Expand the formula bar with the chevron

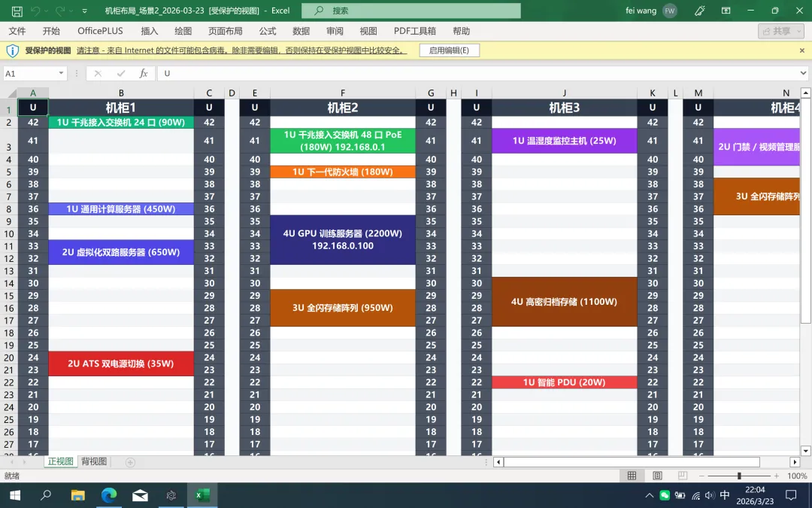tap(803, 73)
